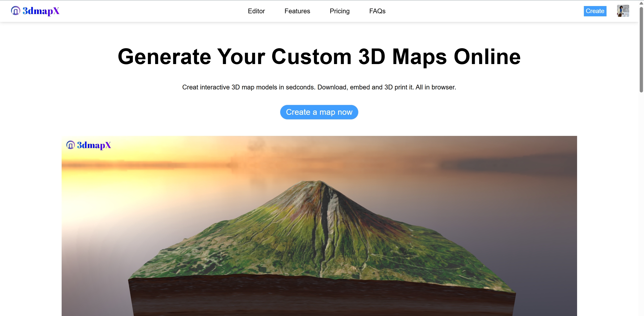Click the 3dmapX arch logo icon in header

[x=15, y=11]
